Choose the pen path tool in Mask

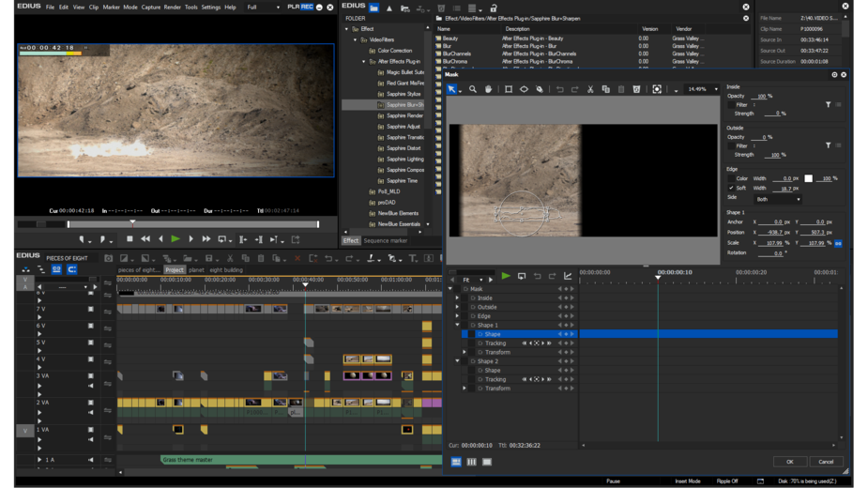[540, 89]
